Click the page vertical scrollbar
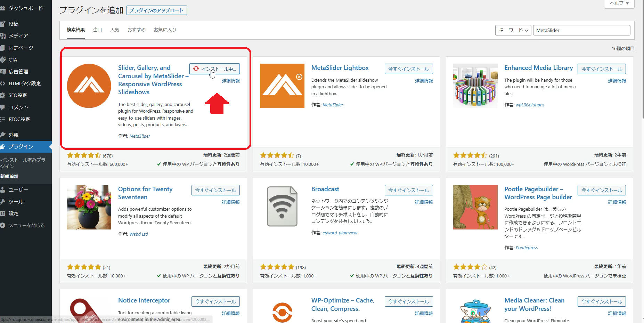This screenshot has height=323, width=644. point(642,59)
